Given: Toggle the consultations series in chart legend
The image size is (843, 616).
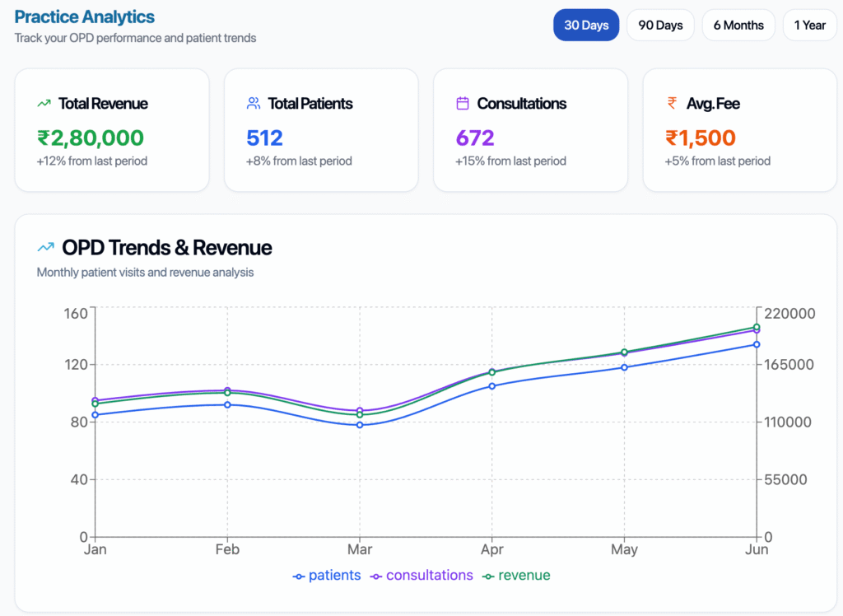Looking at the screenshot, I should (x=421, y=575).
